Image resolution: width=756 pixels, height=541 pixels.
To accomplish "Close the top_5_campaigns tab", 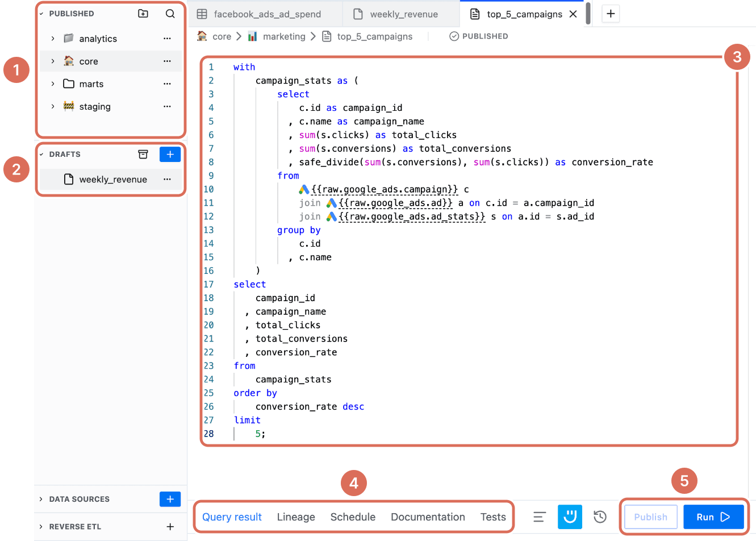I will [x=573, y=14].
